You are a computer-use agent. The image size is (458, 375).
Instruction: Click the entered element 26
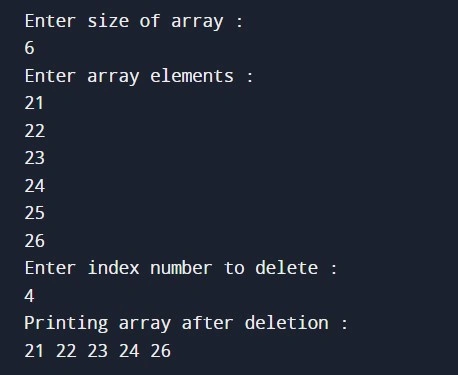pos(34,241)
